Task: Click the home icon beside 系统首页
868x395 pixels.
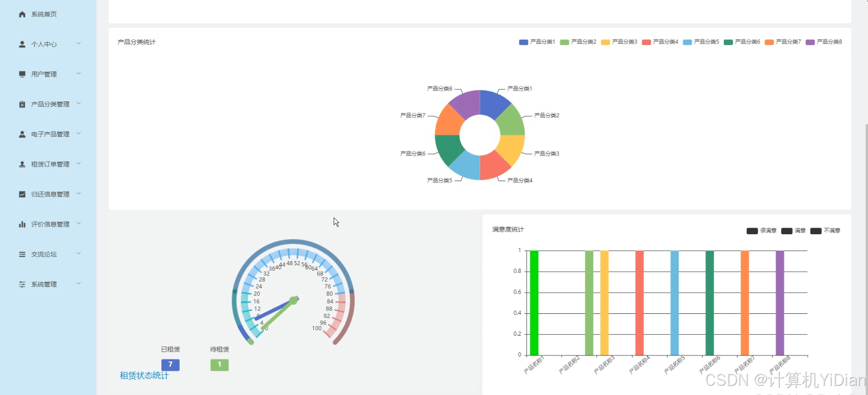Action: coord(22,14)
